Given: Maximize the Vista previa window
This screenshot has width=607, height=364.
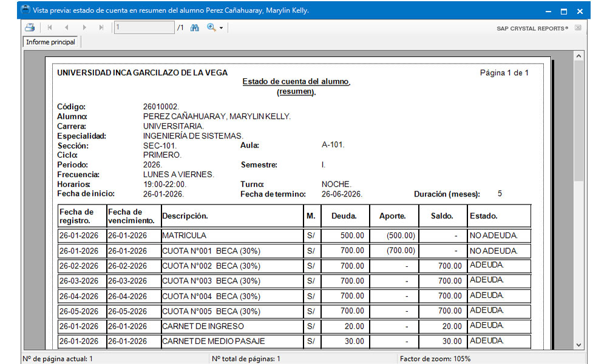Looking at the screenshot, I should (564, 11).
